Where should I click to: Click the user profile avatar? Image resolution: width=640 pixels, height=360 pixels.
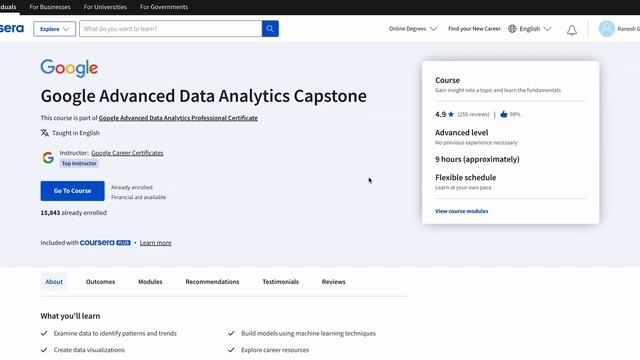(607, 29)
